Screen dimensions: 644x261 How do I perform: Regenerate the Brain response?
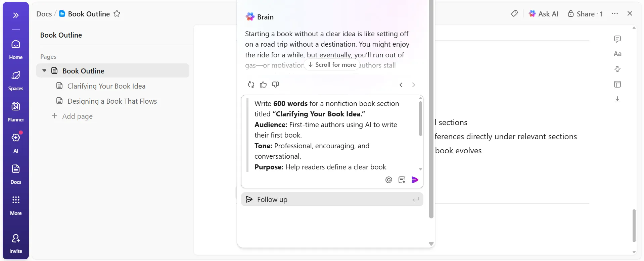tap(251, 85)
